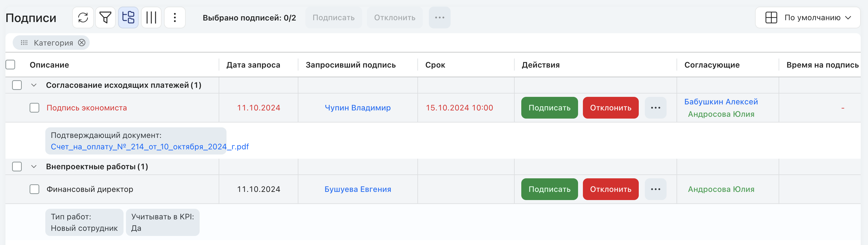Click the Финансовый директор description text
868x245 pixels.
point(90,189)
